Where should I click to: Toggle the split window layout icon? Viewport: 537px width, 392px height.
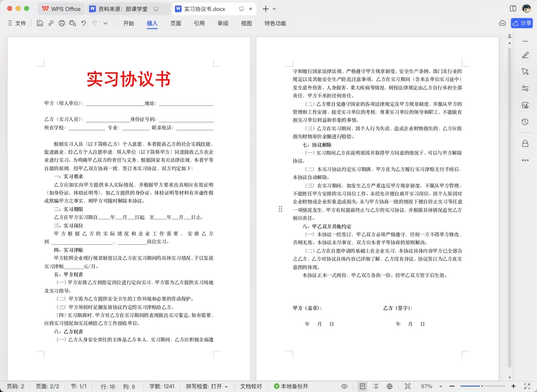point(513,8)
